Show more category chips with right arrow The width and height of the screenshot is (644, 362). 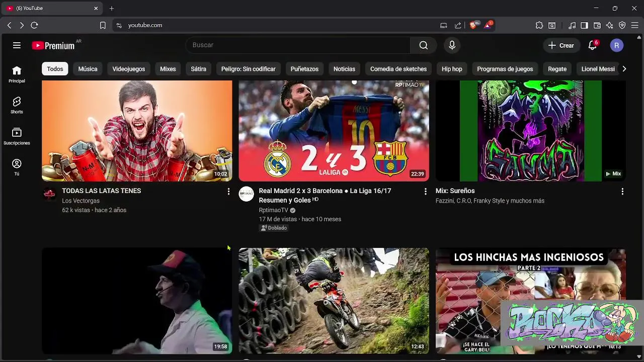pos(624,69)
